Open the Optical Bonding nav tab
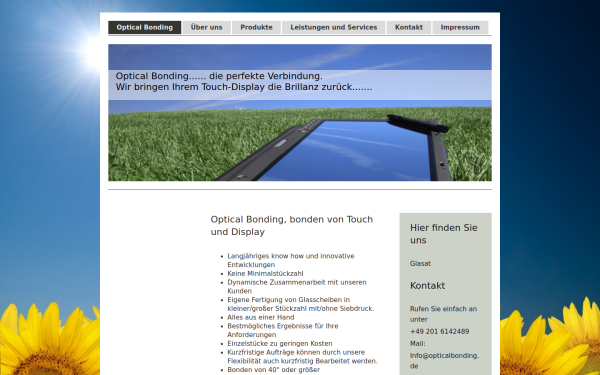The width and height of the screenshot is (600, 375). [x=145, y=28]
